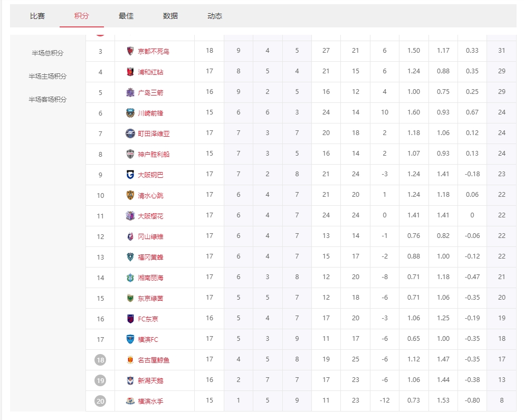Click the Yokohama F. Marinos (横滨水手) crest
Image resolution: width=524 pixels, height=420 pixels.
(130, 401)
